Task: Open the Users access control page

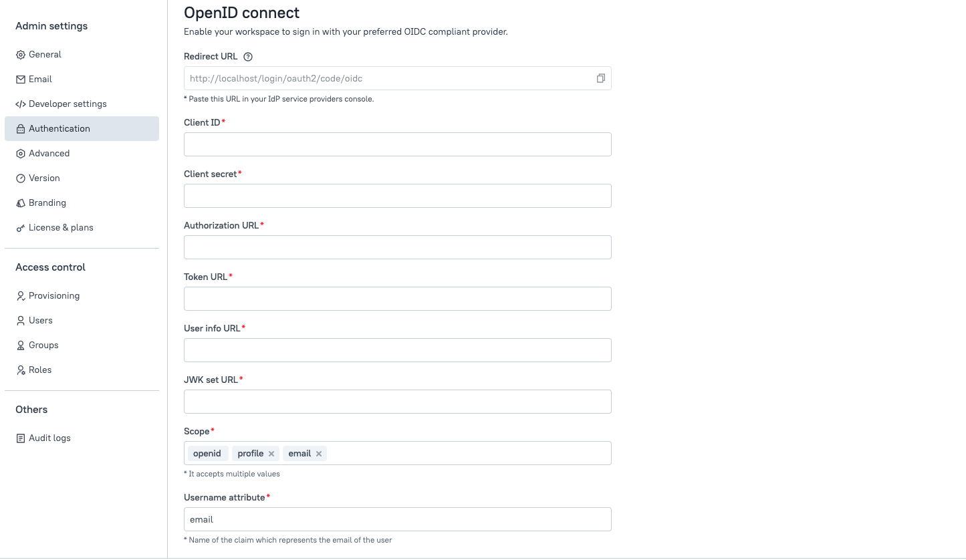Action: tap(41, 320)
